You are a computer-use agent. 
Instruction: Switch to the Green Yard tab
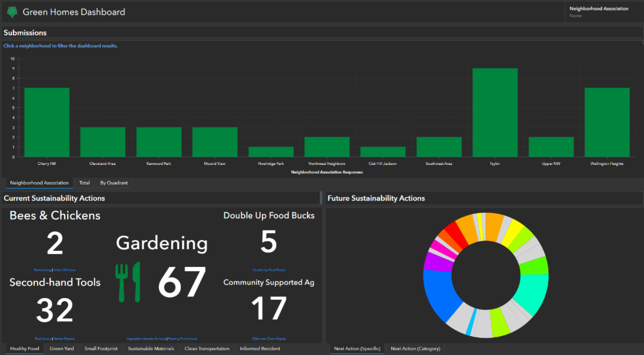(62, 349)
